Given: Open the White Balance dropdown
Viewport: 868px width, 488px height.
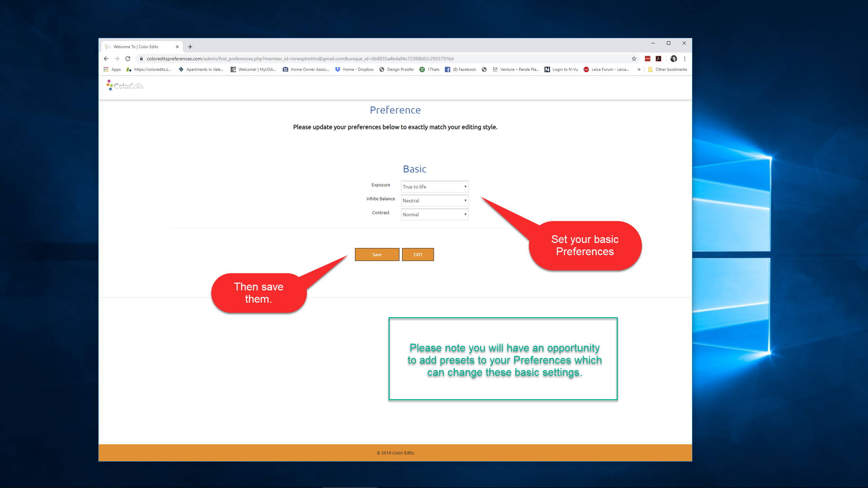Looking at the screenshot, I should coord(435,201).
